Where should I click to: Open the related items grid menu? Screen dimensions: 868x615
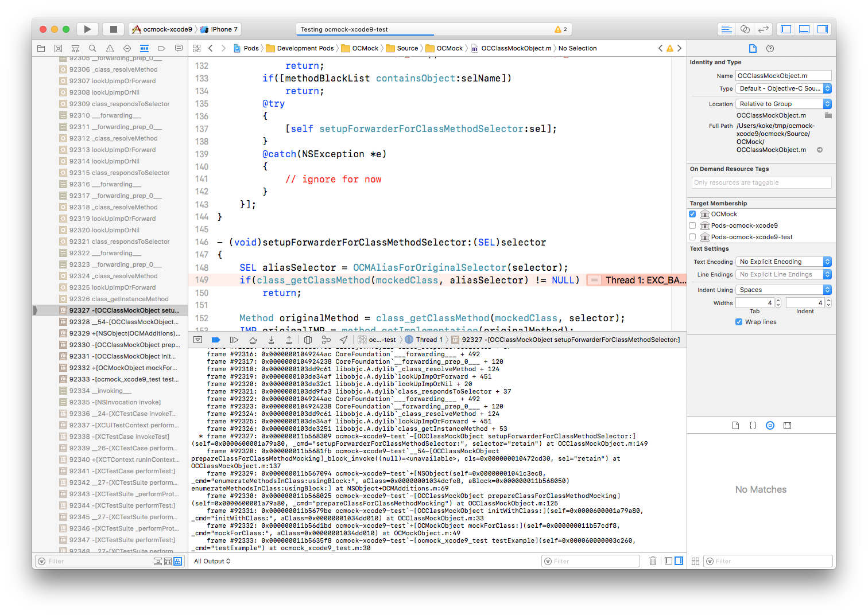(x=197, y=49)
